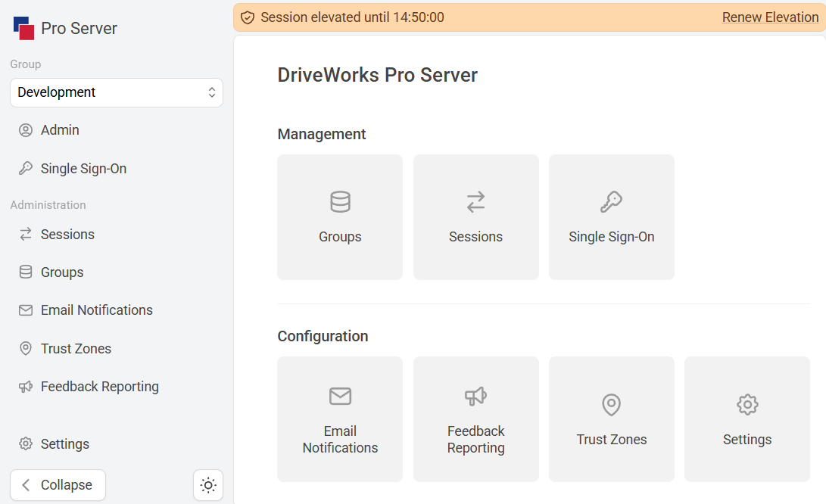Click the Settings gear icon in sidebar

pyautogui.click(x=25, y=444)
